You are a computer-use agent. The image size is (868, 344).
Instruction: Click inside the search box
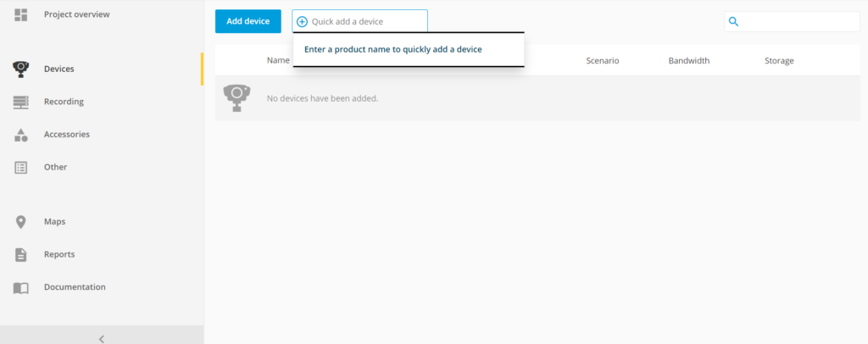tap(793, 21)
